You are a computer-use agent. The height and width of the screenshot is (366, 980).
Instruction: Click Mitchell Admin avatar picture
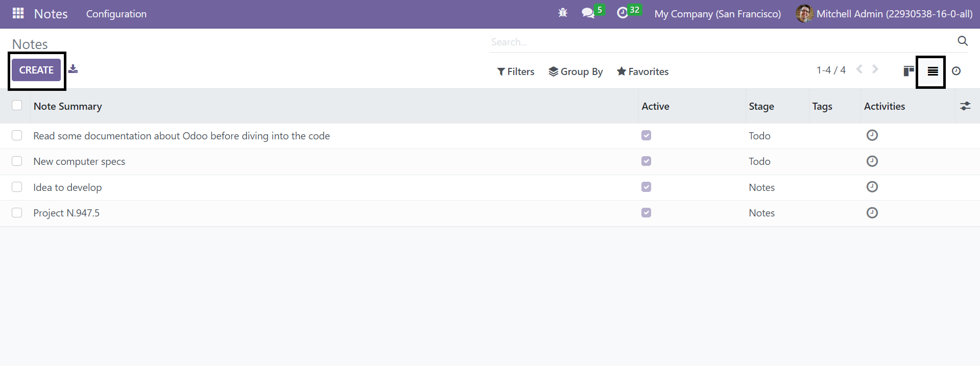coord(804,14)
